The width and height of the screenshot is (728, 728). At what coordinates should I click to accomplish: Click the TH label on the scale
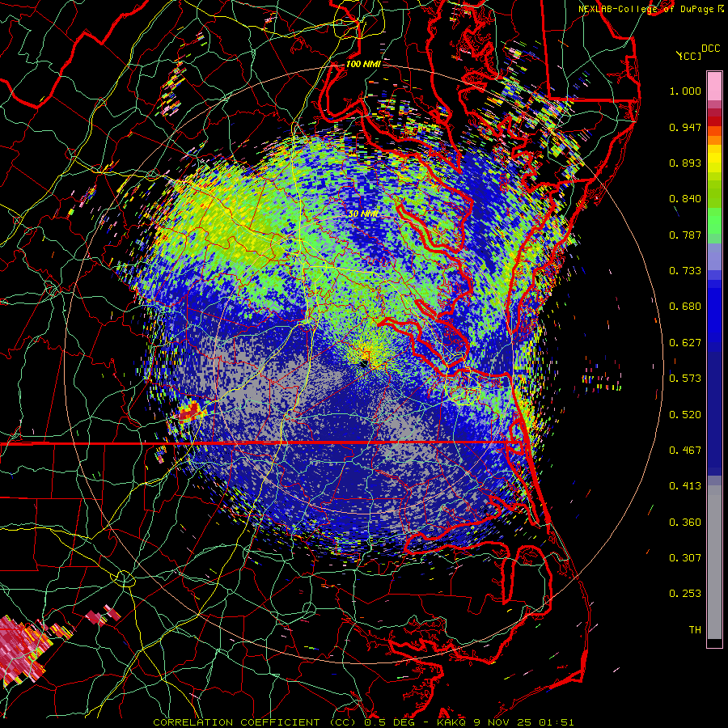tap(695, 630)
